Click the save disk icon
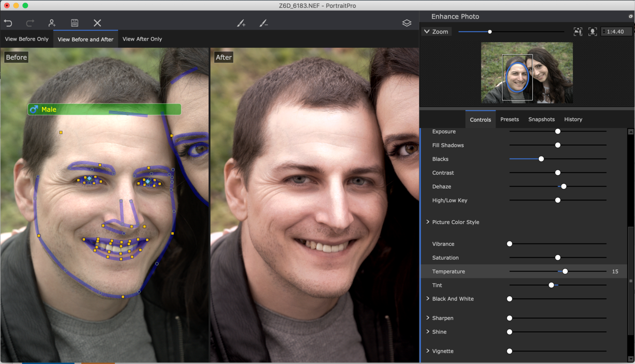The width and height of the screenshot is (635, 364). pyautogui.click(x=75, y=23)
